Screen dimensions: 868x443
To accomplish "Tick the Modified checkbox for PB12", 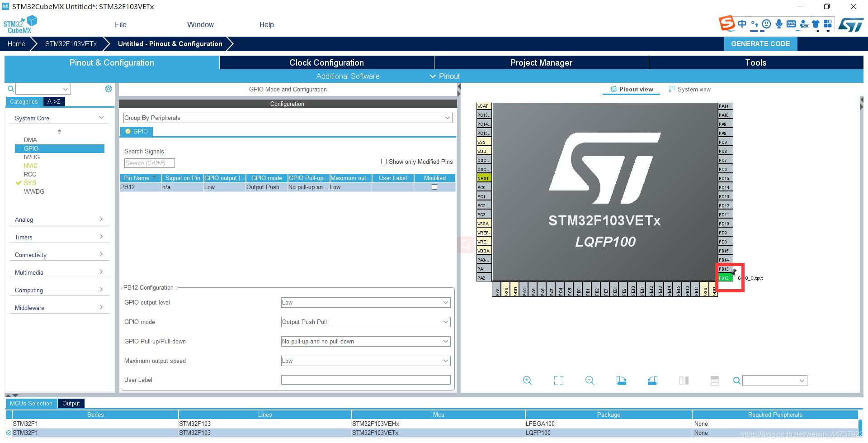I will pyautogui.click(x=434, y=187).
